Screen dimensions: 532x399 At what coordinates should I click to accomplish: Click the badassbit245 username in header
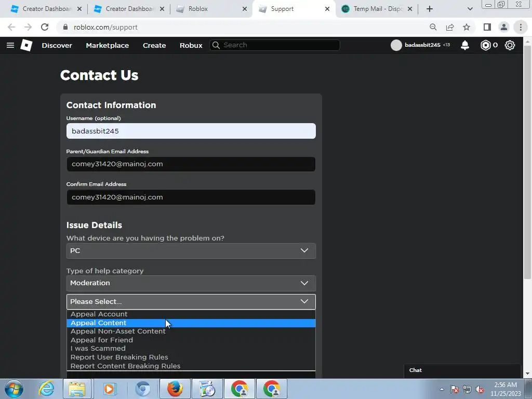pyautogui.click(x=422, y=45)
